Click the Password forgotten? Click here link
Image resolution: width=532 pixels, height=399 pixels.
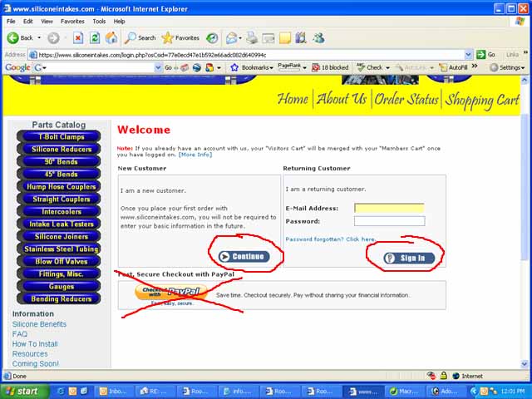(x=331, y=239)
